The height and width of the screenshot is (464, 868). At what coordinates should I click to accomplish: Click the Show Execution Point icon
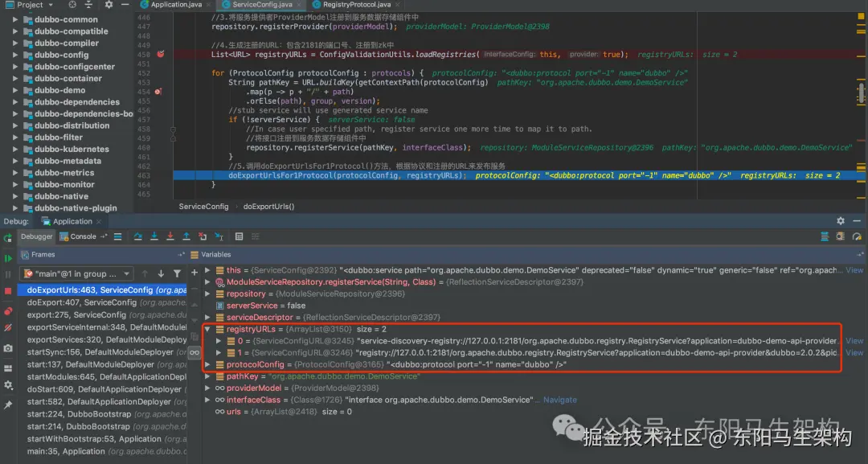(x=118, y=236)
